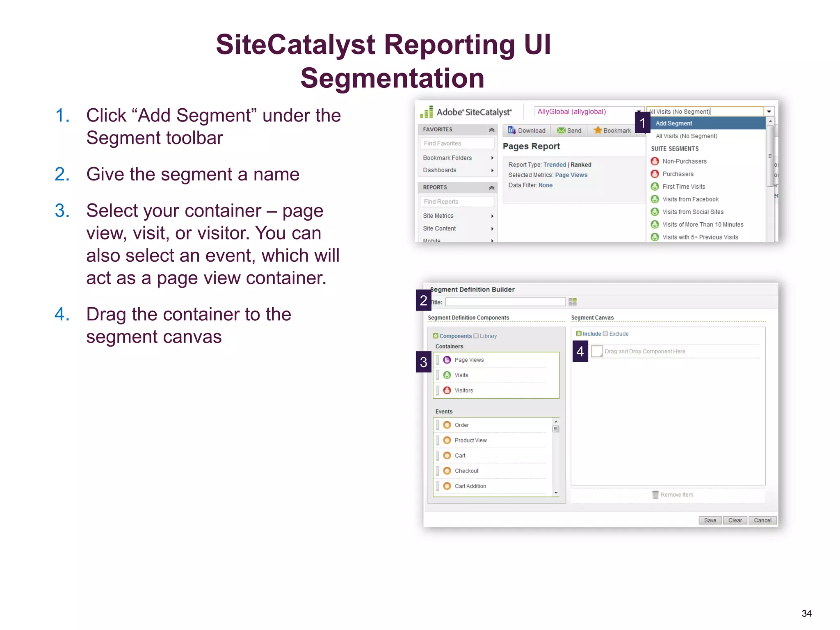Screen dimensions: 840x630
Task: Expand Bookmark Folders submenu arrow
Action: 492,158
